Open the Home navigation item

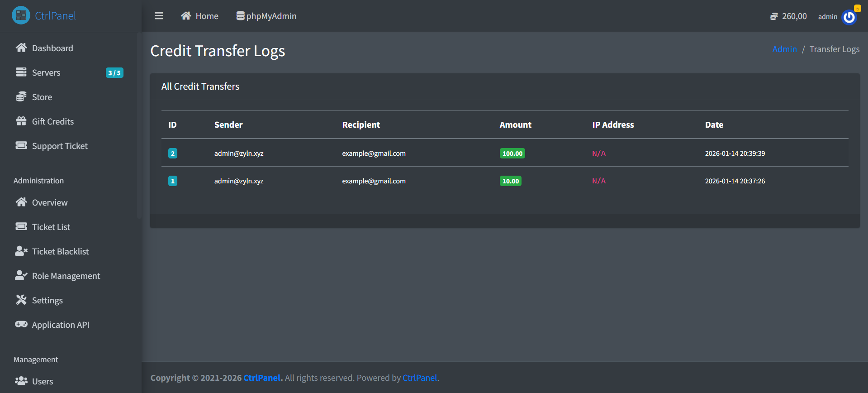pyautogui.click(x=200, y=16)
